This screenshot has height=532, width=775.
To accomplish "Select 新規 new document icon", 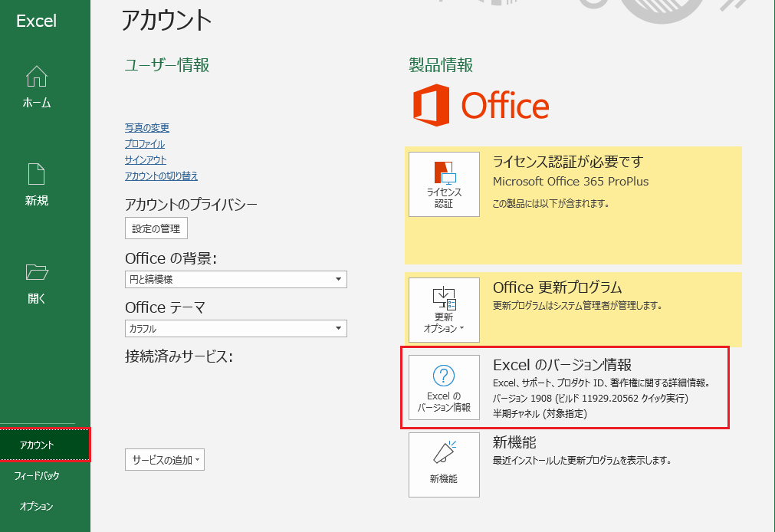I will (x=37, y=174).
